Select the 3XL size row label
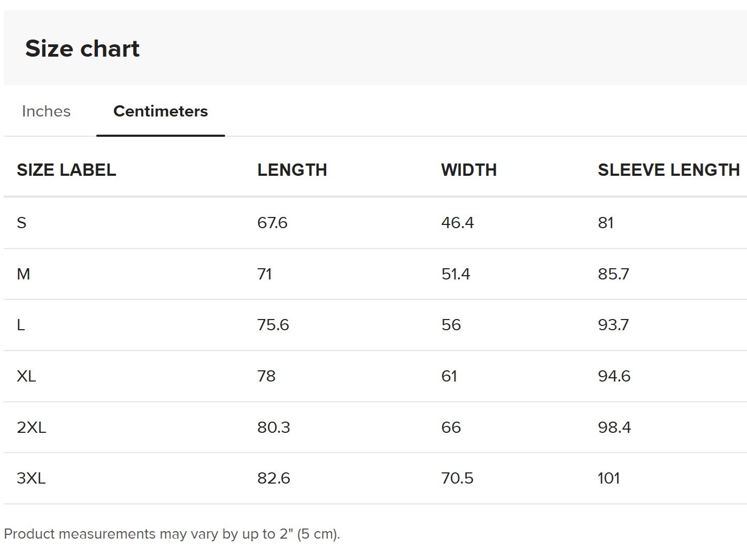This screenshot has width=747, height=560. point(32,478)
